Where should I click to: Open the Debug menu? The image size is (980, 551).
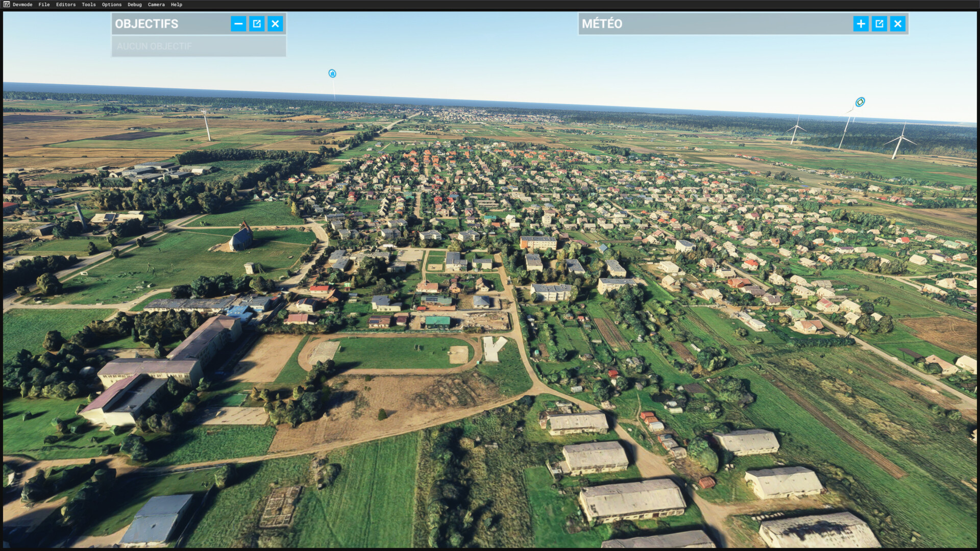pos(135,5)
